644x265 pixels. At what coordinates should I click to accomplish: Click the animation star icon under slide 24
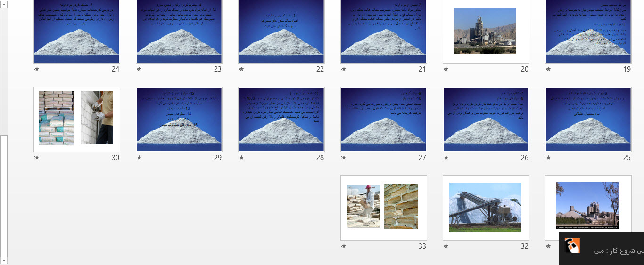(37, 69)
